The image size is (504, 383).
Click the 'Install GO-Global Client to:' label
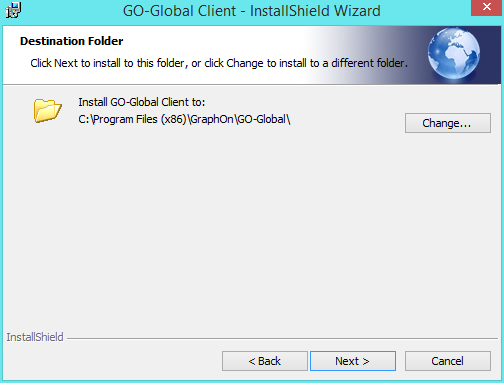click(x=142, y=102)
